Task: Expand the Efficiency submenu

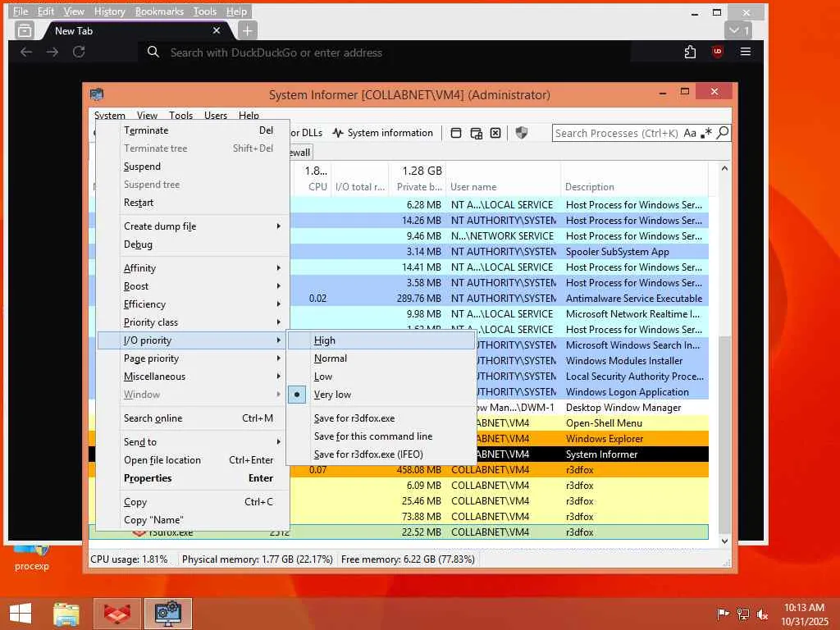Action: (193, 304)
